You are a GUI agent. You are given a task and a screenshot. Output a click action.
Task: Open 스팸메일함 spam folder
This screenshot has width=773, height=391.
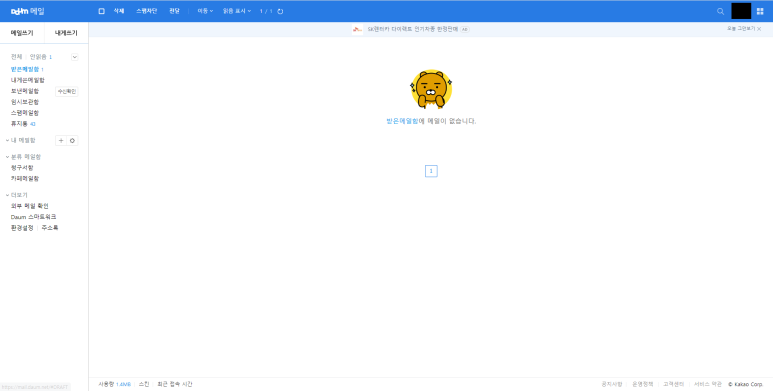pos(25,113)
